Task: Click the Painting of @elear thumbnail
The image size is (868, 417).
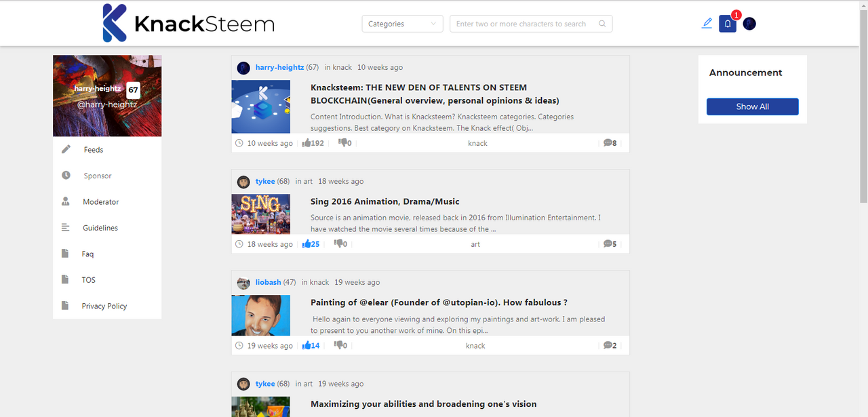Action: click(x=261, y=315)
